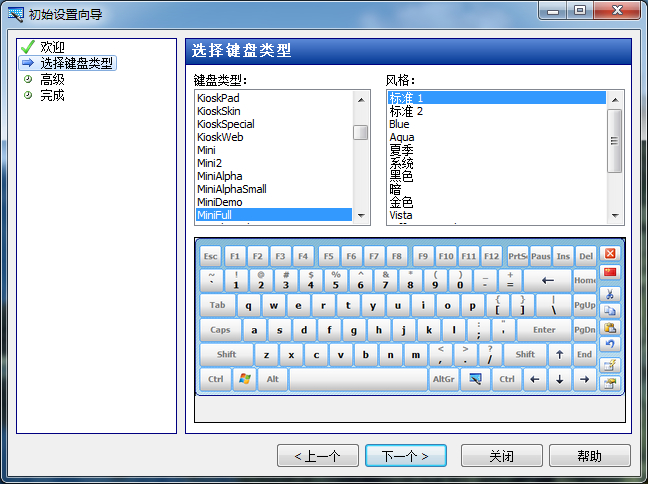Choose Mini2 keyboard type
The width and height of the screenshot is (648, 484).
click(274, 163)
